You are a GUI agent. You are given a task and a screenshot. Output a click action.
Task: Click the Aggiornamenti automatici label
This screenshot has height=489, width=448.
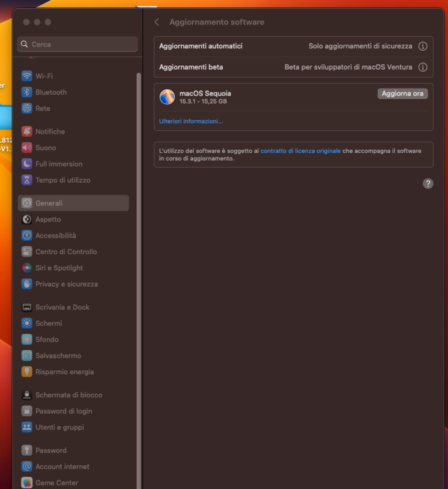pyautogui.click(x=200, y=46)
